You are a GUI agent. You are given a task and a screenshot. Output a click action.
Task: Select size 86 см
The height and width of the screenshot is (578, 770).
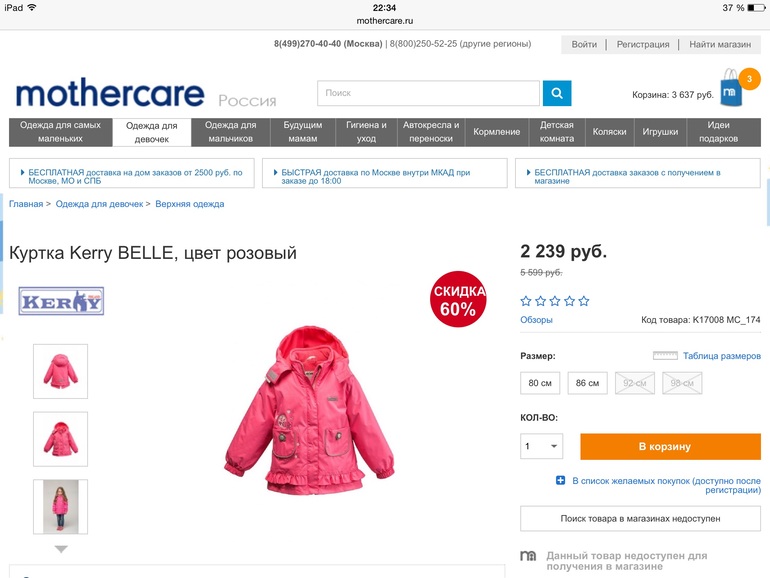tap(588, 383)
